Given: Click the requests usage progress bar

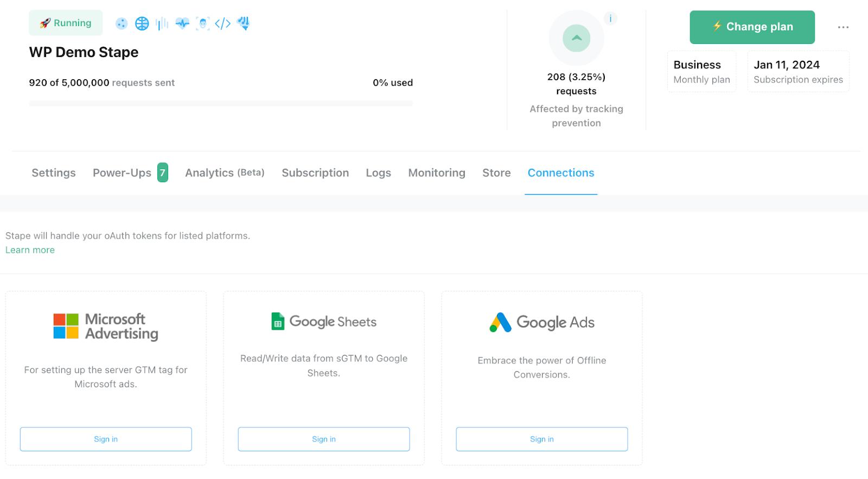Looking at the screenshot, I should [x=221, y=103].
